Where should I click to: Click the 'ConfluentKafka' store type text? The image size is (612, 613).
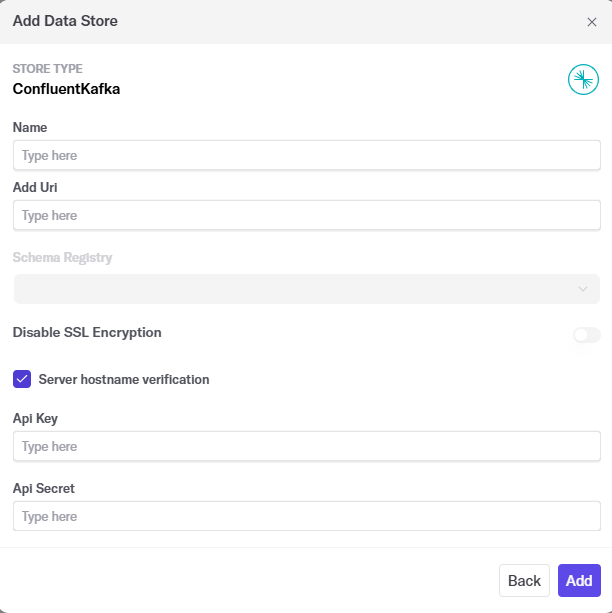click(x=66, y=88)
